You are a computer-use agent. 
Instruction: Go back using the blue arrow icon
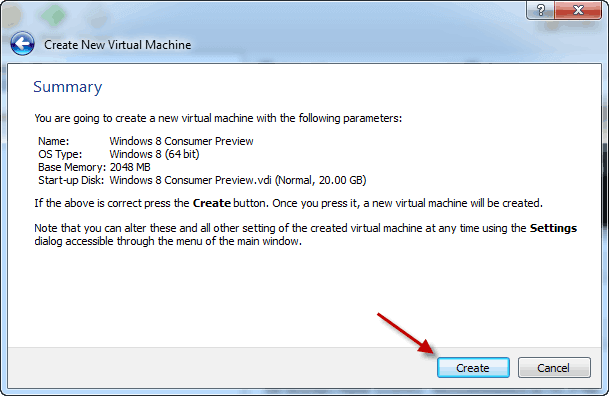pyautogui.click(x=23, y=43)
